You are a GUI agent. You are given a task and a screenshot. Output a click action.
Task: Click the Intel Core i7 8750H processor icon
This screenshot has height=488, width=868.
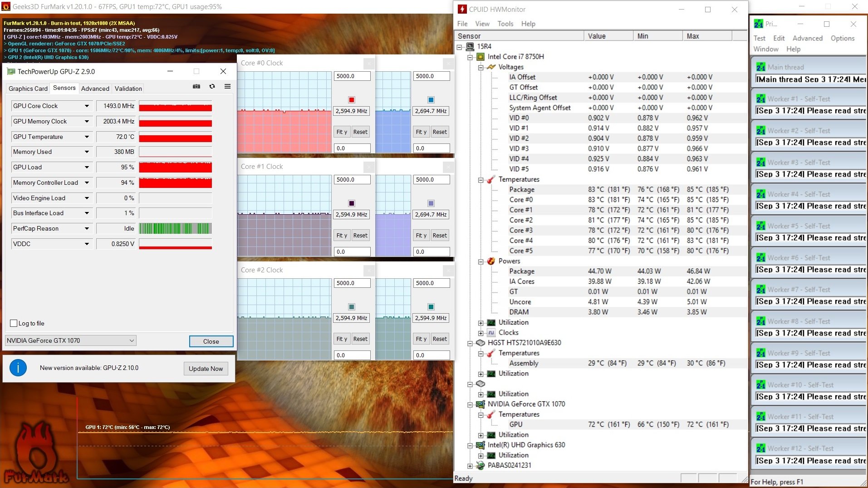point(481,57)
